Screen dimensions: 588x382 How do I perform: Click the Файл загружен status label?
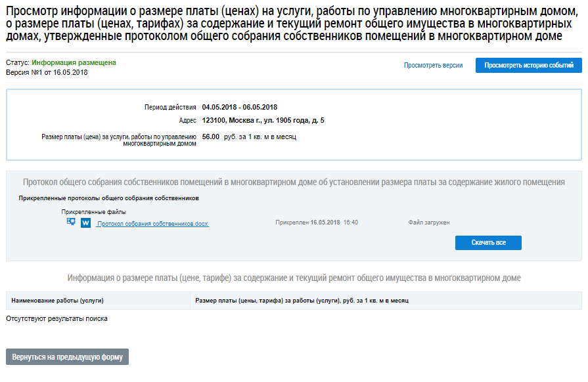[x=428, y=223]
